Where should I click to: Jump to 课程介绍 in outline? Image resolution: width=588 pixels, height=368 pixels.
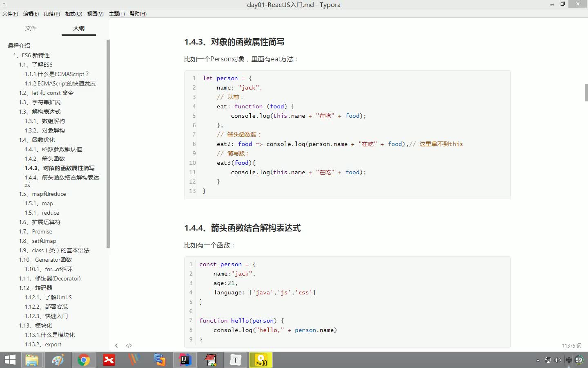19,46
